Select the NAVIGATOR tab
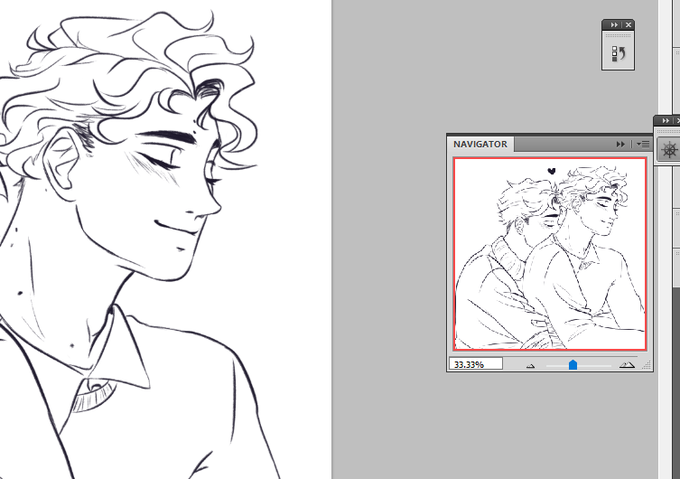 [480, 144]
